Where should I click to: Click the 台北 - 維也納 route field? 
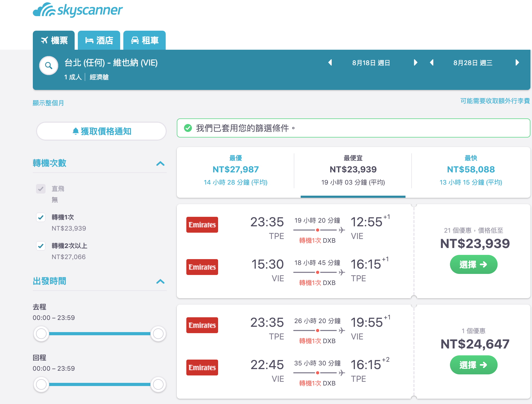[111, 63]
